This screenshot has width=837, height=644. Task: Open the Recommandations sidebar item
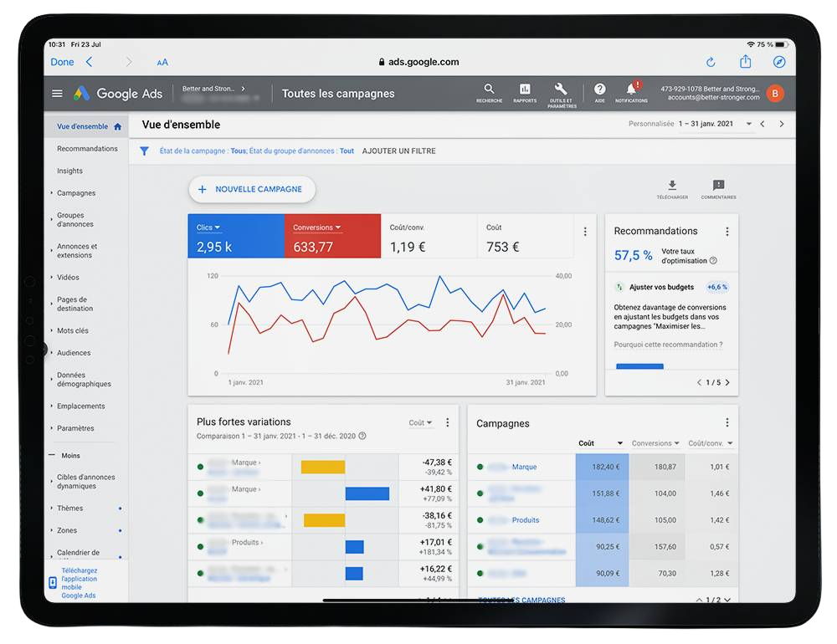tap(86, 149)
